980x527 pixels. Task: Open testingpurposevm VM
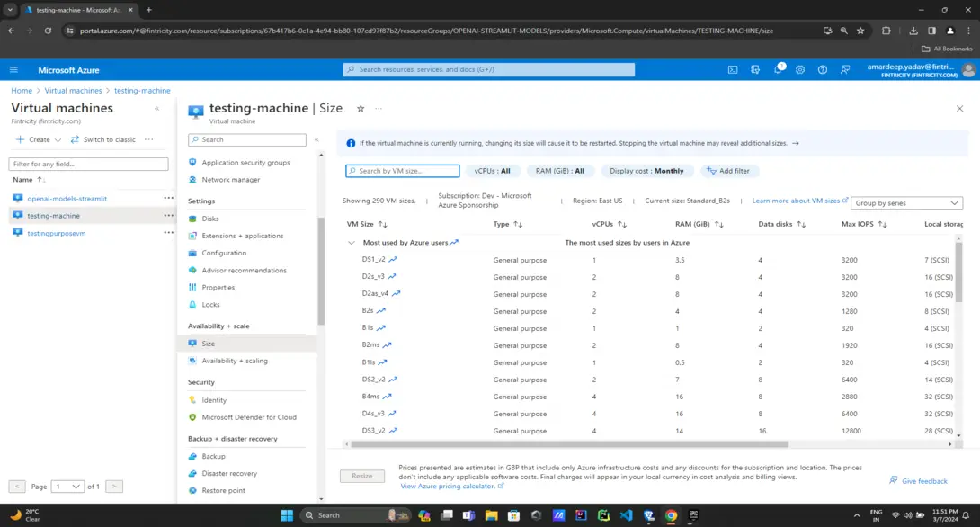coord(57,233)
